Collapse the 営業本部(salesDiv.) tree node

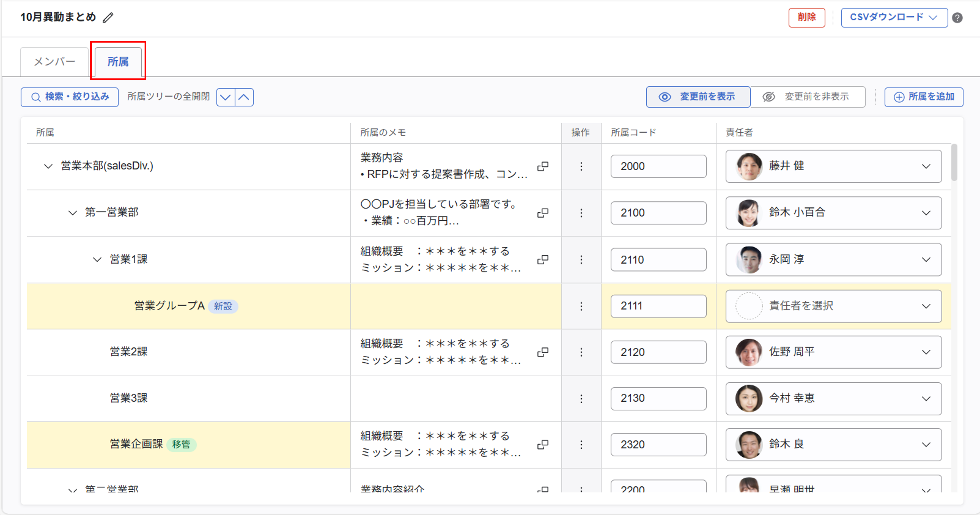(48, 166)
